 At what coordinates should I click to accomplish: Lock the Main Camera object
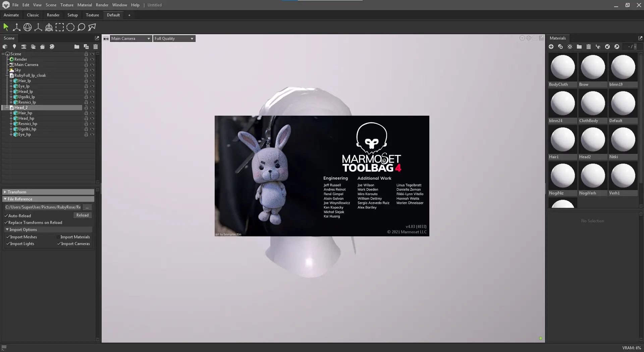(86, 65)
